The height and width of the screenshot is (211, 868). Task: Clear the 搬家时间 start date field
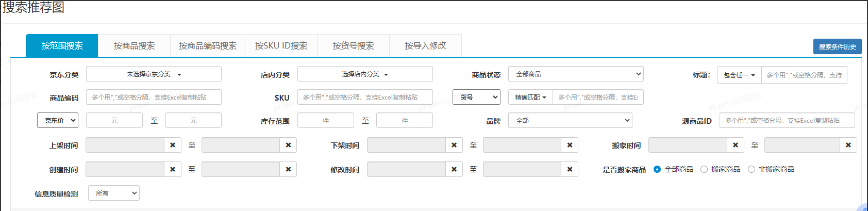tap(736, 145)
